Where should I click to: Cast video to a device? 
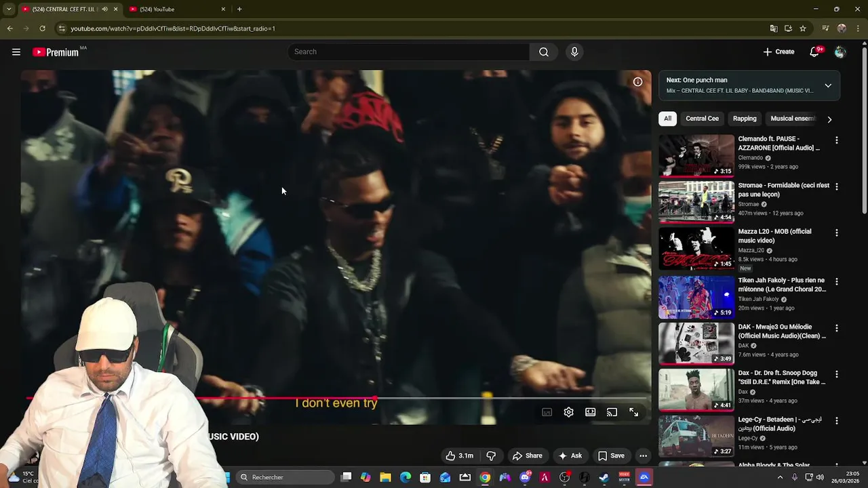612,412
